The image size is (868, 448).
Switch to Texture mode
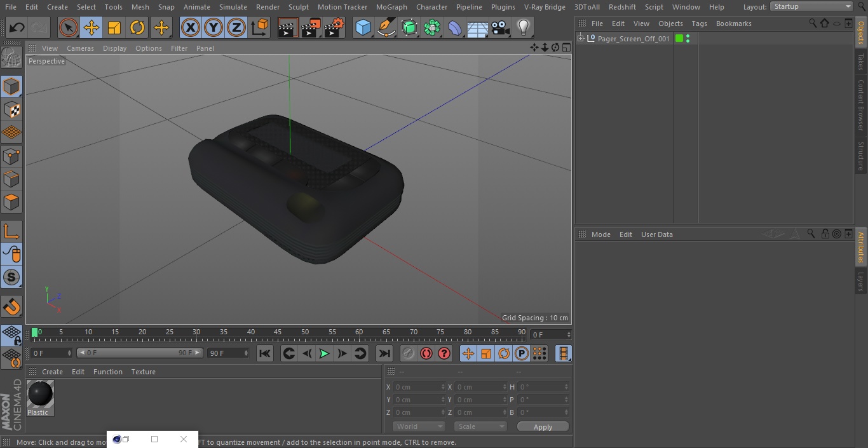(11, 110)
